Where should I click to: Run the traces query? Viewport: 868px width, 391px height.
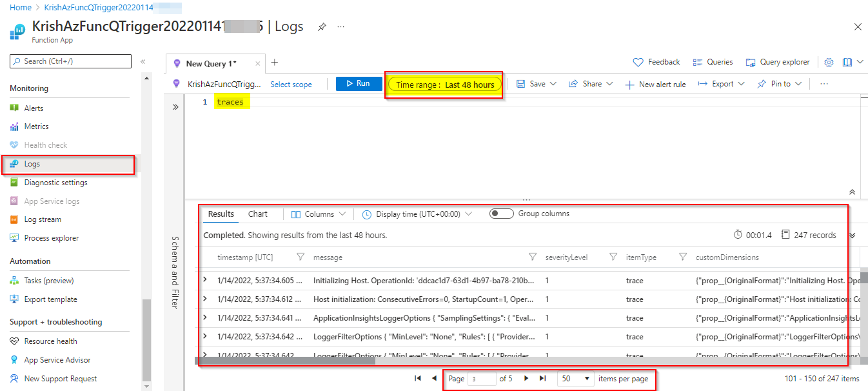[x=359, y=84]
